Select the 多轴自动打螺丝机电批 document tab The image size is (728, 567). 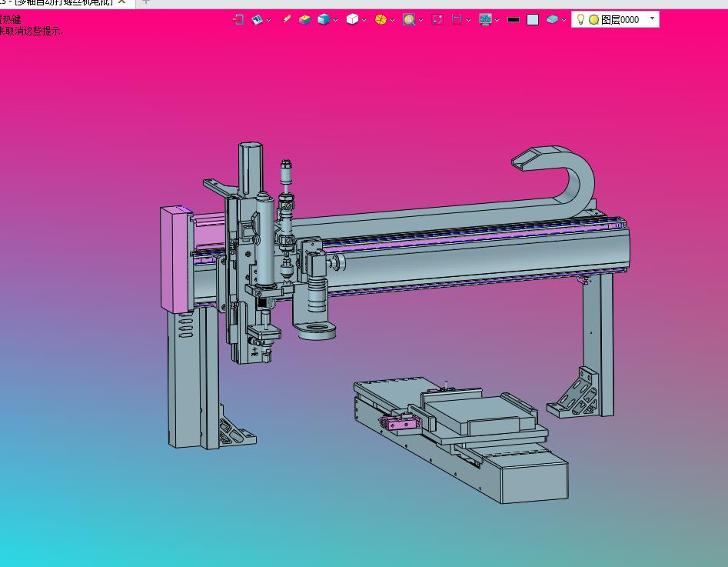(64, 2)
